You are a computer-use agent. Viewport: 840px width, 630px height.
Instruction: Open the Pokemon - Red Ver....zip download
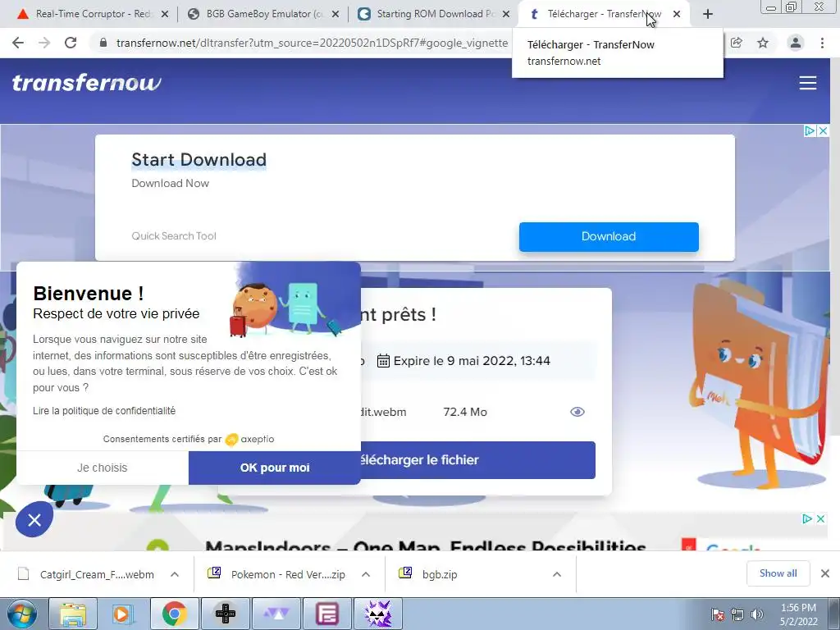point(277,574)
